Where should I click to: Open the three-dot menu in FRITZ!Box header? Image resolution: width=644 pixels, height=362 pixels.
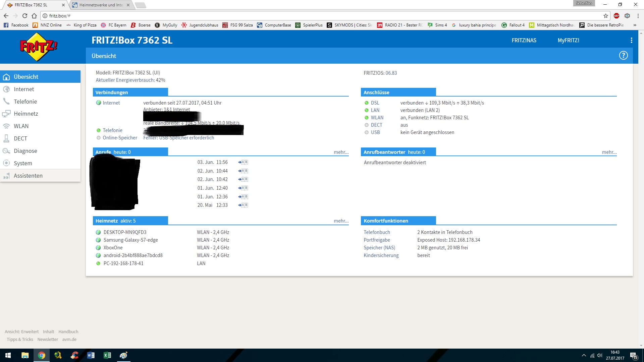[631, 40]
